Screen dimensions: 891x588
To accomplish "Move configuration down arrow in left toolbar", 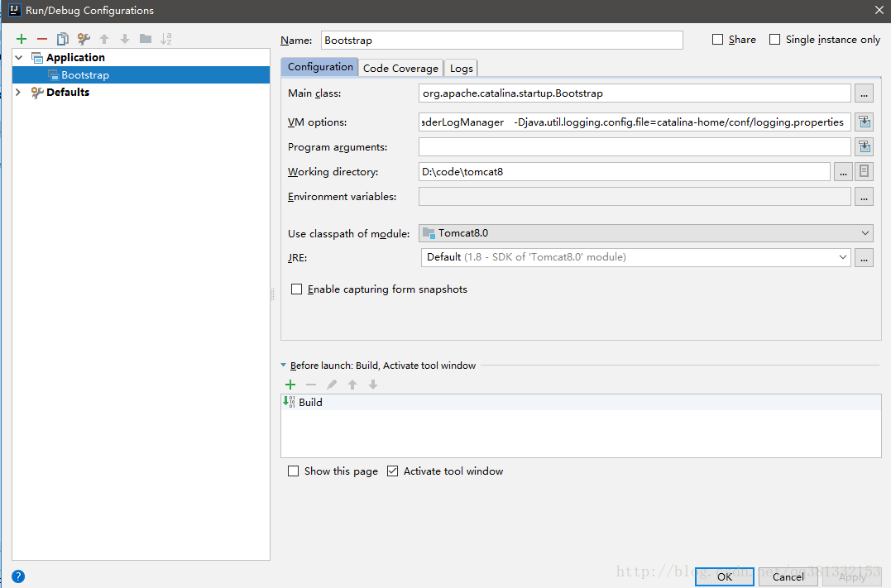I will pyautogui.click(x=125, y=39).
